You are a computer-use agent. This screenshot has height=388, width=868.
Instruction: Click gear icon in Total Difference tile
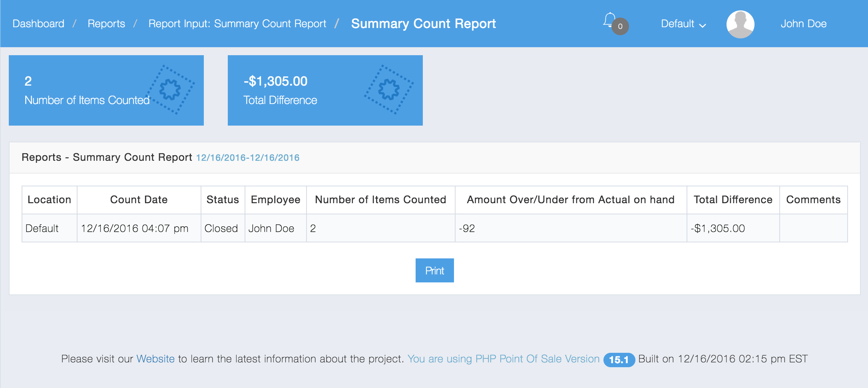coord(389,90)
